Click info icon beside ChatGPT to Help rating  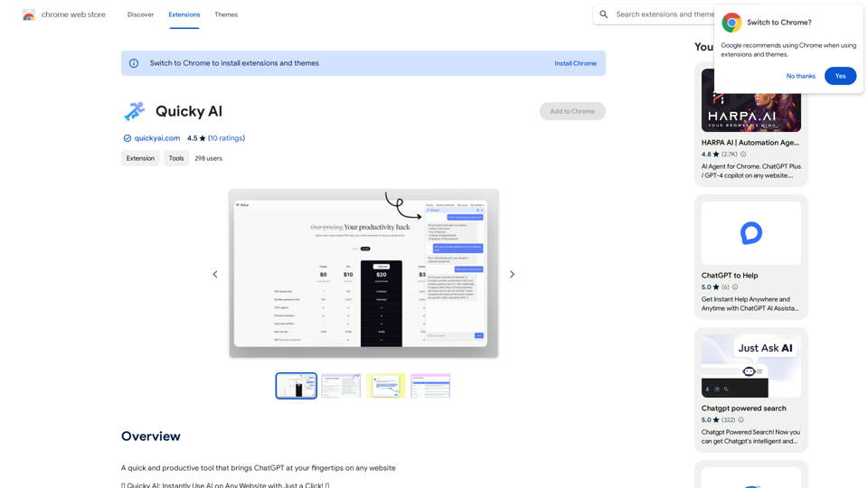point(735,287)
